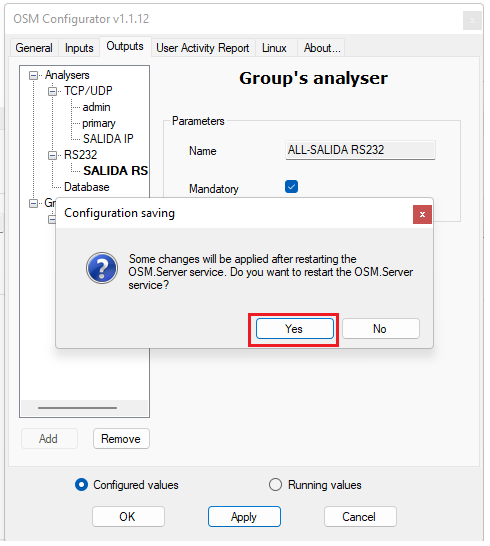Select the admin analyser in tree
The width and height of the screenshot is (490, 546).
(x=96, y=107)
